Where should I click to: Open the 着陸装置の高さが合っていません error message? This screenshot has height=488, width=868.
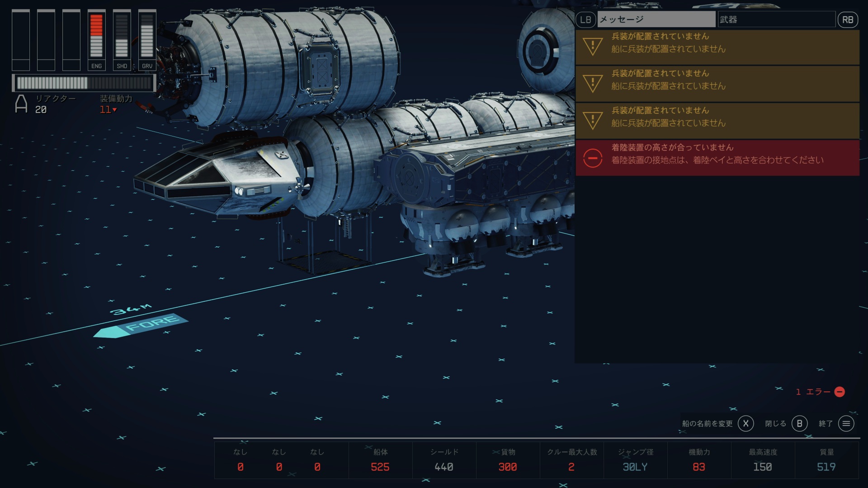(717, 158)
